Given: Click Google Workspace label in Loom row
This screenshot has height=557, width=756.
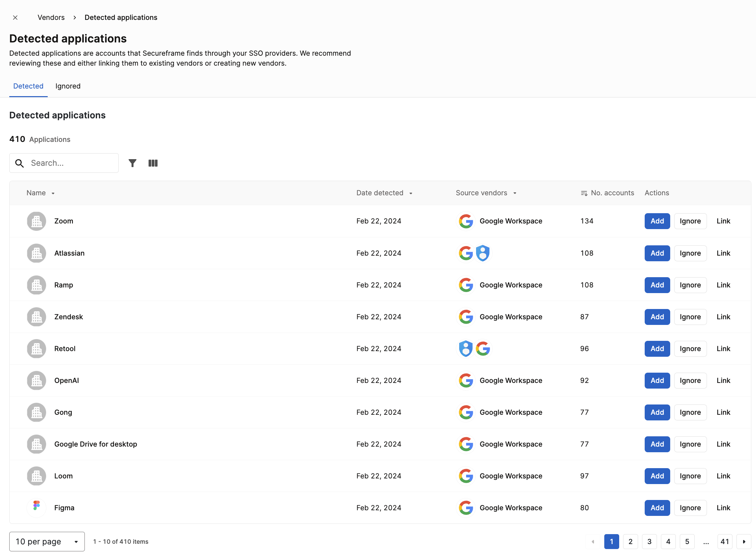Looking at the screenshot, I should (x=511, y=476).
